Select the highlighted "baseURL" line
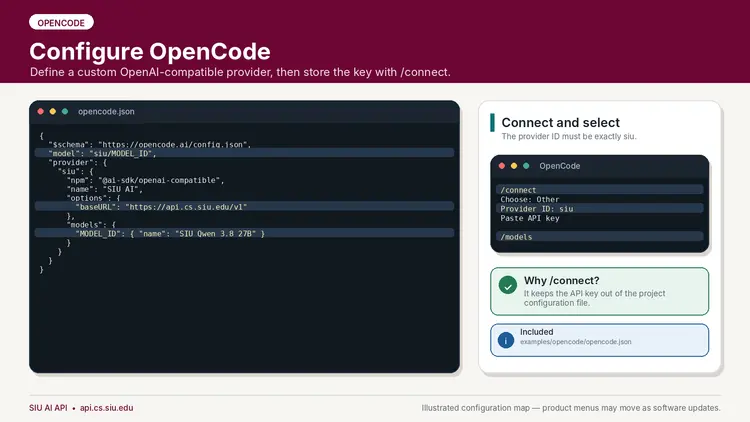Screen dimensions: 750x422 point(244,207)
